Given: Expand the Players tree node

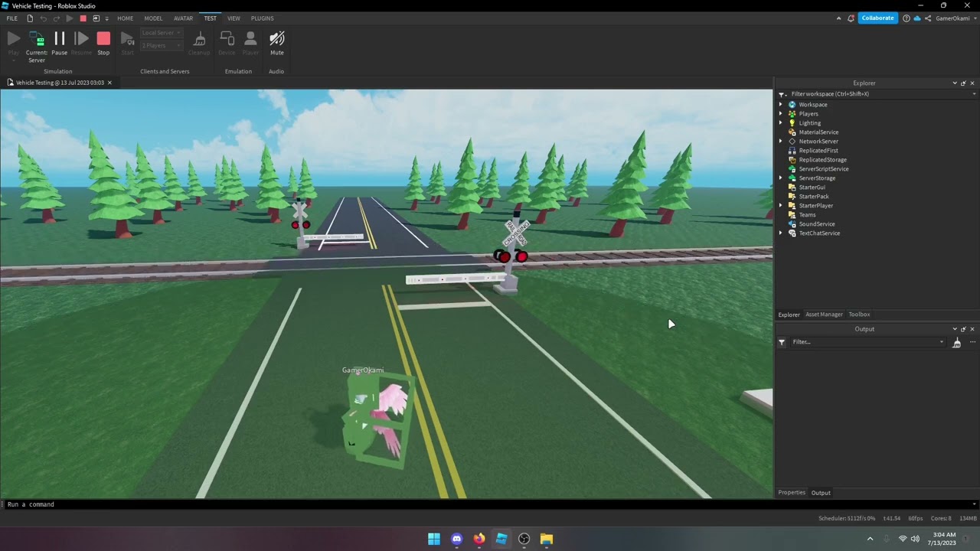Looking at the screenshot, I should (781, 114).
